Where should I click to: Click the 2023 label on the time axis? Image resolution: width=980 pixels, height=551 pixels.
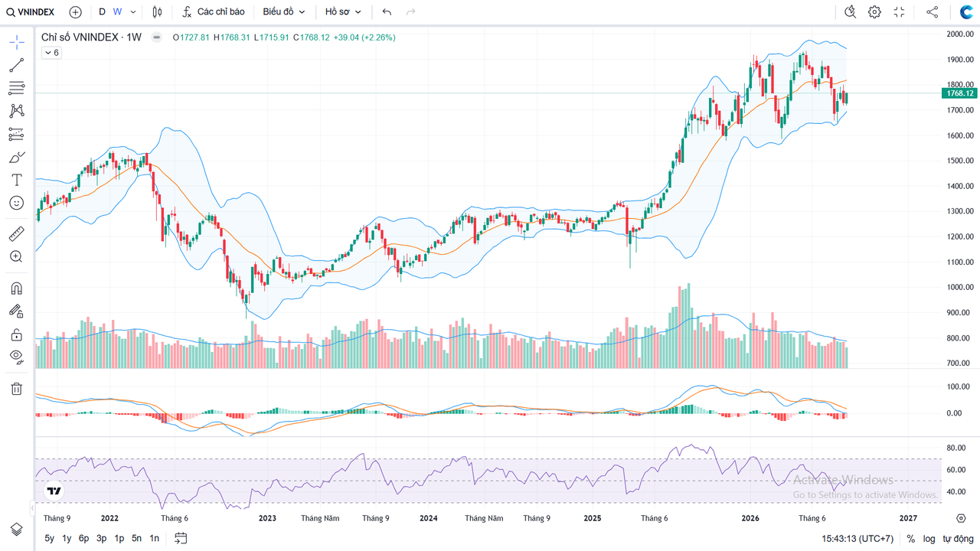pyautogui.click(x=267, y=518)
